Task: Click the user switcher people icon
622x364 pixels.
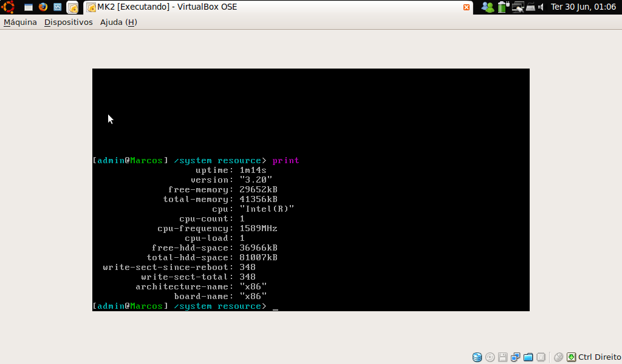Action: tap(488, 7)
